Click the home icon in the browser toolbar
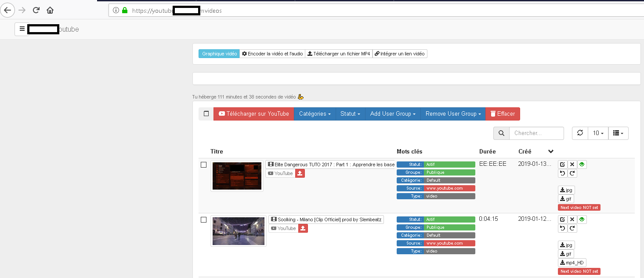This screenshot has width=644, height=278. [50, 10]
